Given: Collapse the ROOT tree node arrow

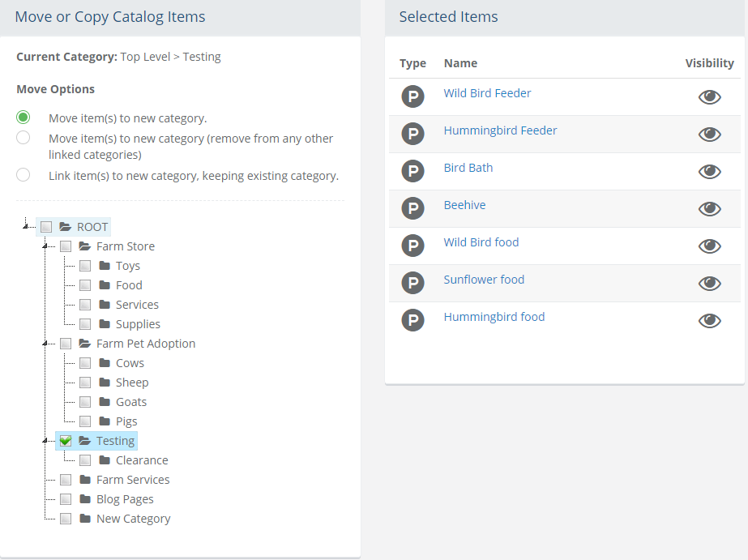Looking at the screenshot, I should pyautogui.click(x=27, y=227).
